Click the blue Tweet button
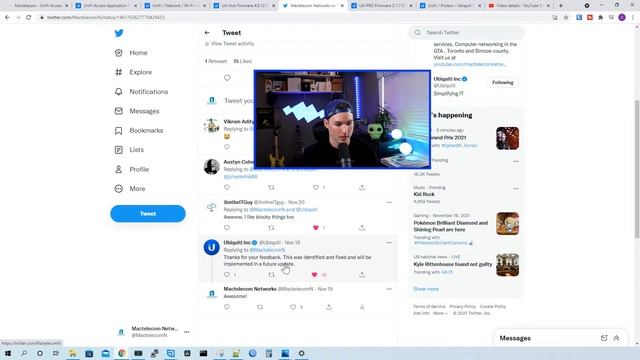This screenshot has width=640, height=360. tap(148, 213)
